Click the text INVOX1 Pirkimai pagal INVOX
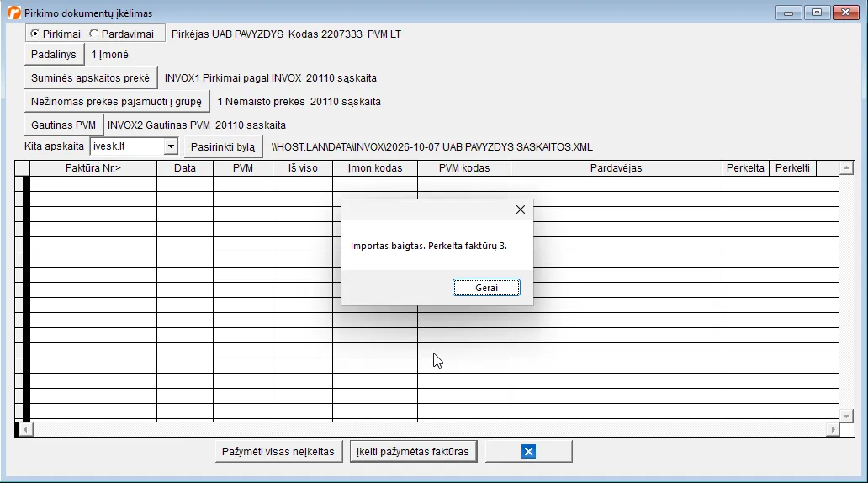868x483 pixels. pos(233,78)
